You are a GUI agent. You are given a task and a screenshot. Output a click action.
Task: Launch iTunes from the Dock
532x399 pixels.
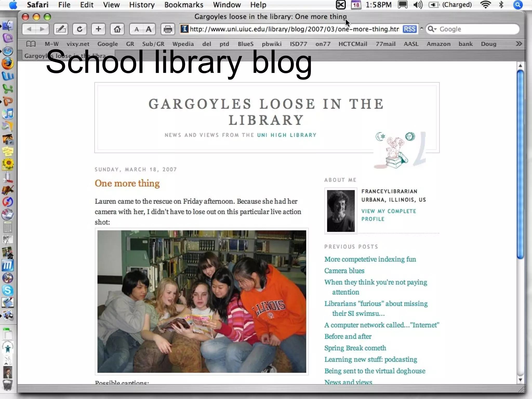(8, 114)
